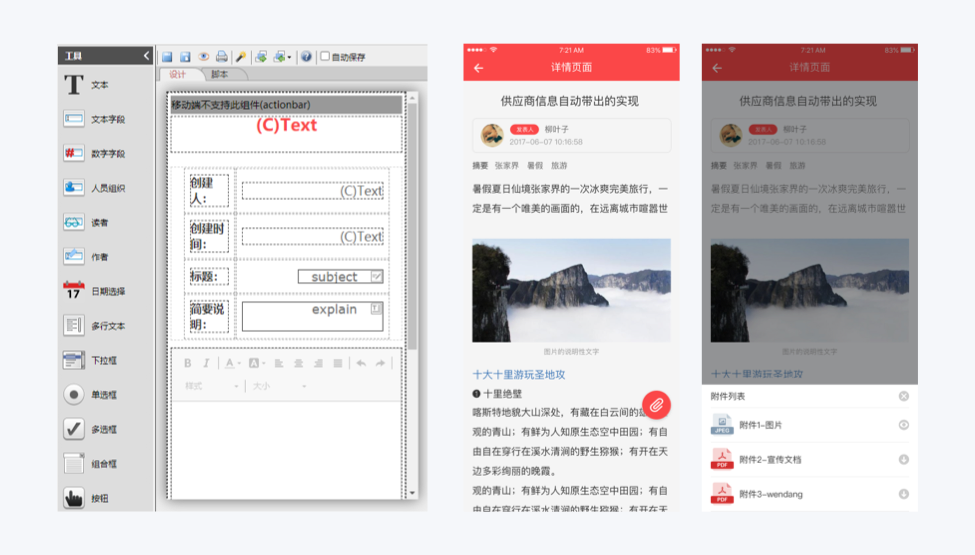The width and height of the screenshot is (975, 555).
Task: Close the 附件列表 attachment list
Action: coord(904,396)
